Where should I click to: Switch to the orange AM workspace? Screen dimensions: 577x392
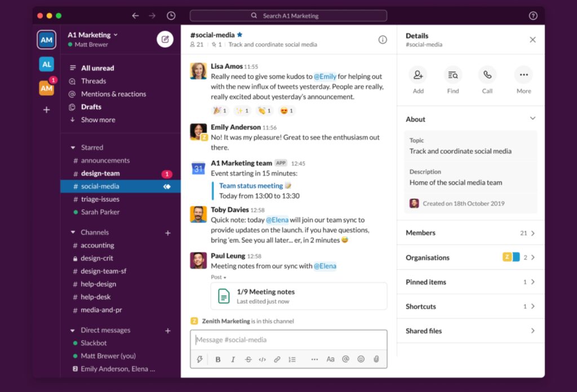point(46,88)
